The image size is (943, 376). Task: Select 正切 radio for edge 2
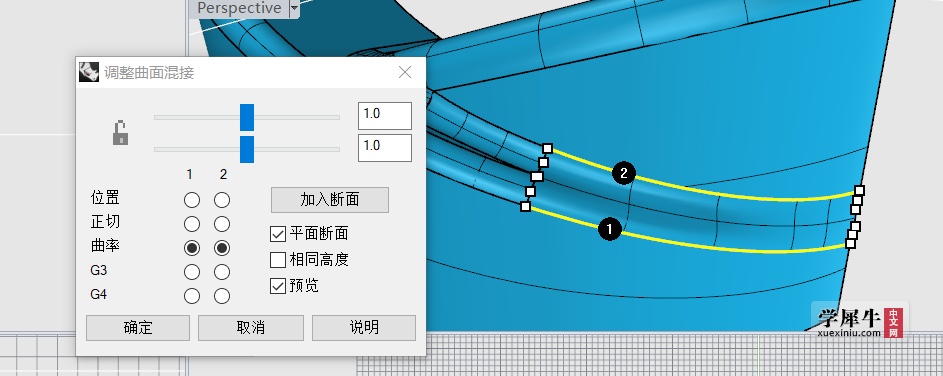click(x=222, y=224)
